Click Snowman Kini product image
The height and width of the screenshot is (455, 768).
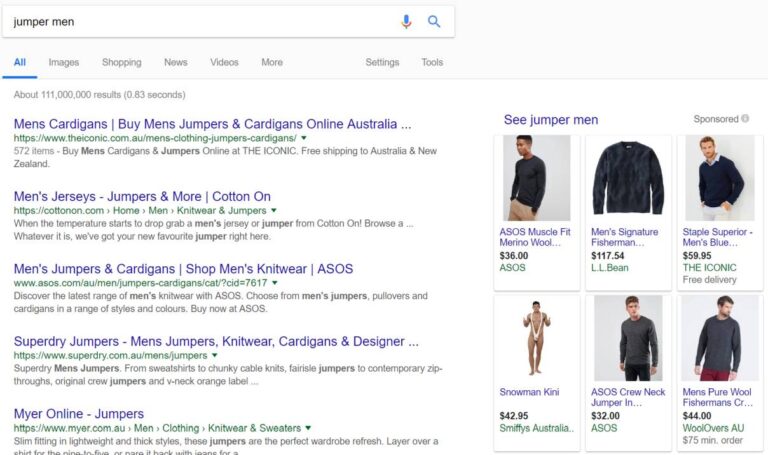(x=537, y=338)
